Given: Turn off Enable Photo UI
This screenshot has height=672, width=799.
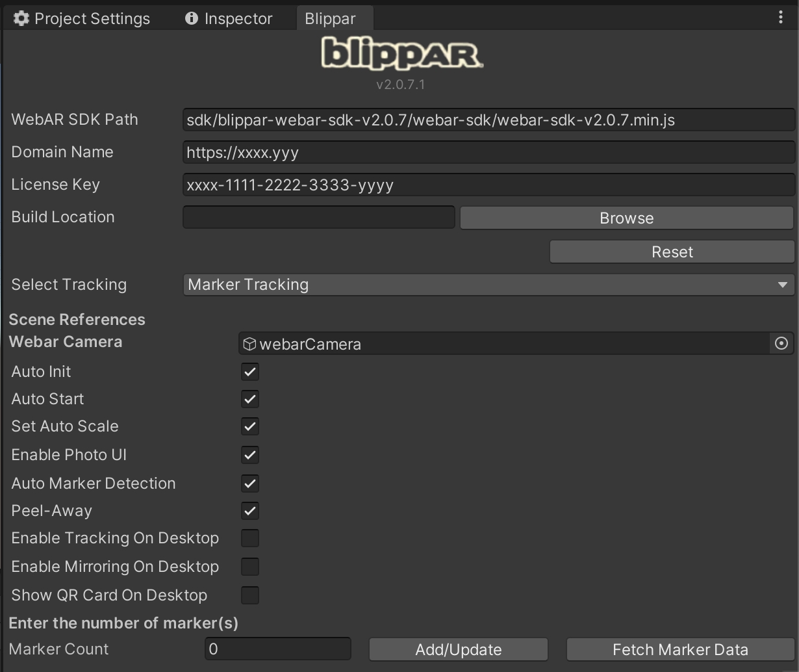Looking at the screenshot, I should point(250,455).
